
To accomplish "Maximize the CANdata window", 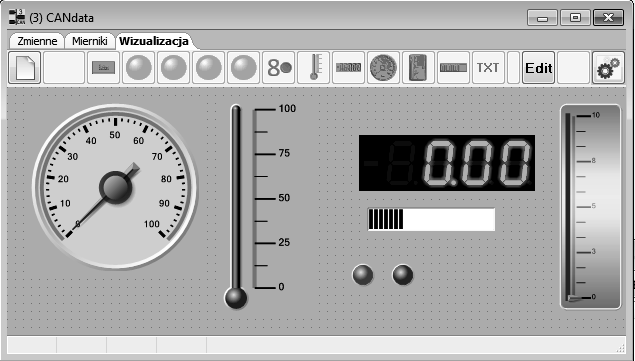I will point(575,18).
